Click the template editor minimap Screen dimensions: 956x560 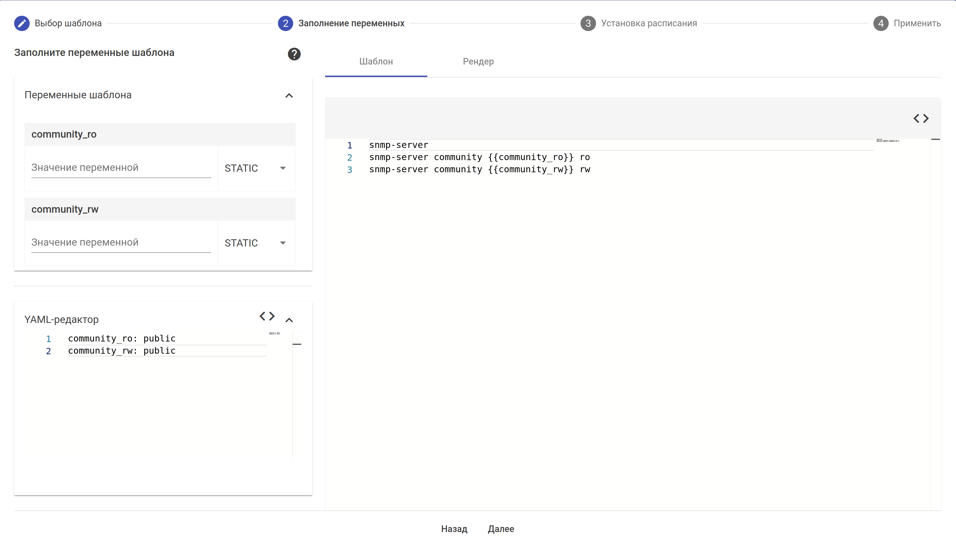click(887, 141)
